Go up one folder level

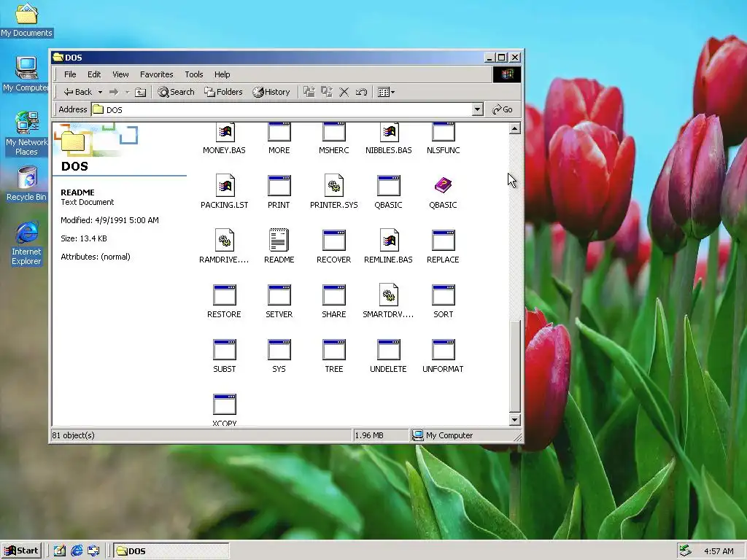pos(140,92)
